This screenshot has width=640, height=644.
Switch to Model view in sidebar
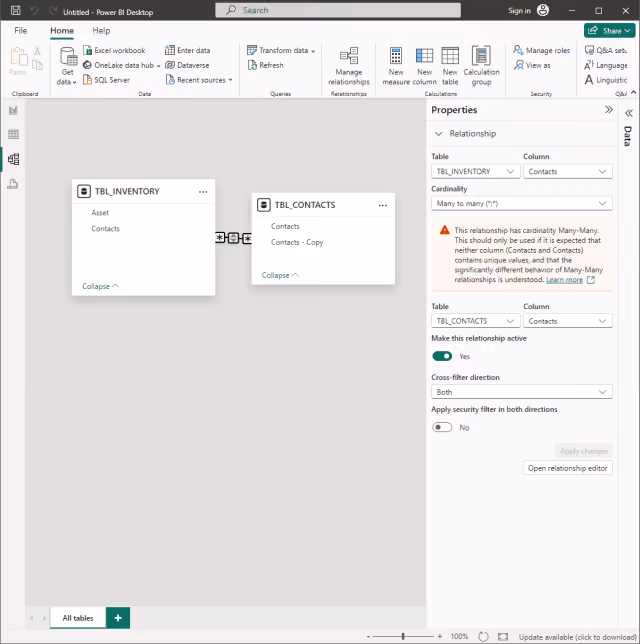coord(13,159)
